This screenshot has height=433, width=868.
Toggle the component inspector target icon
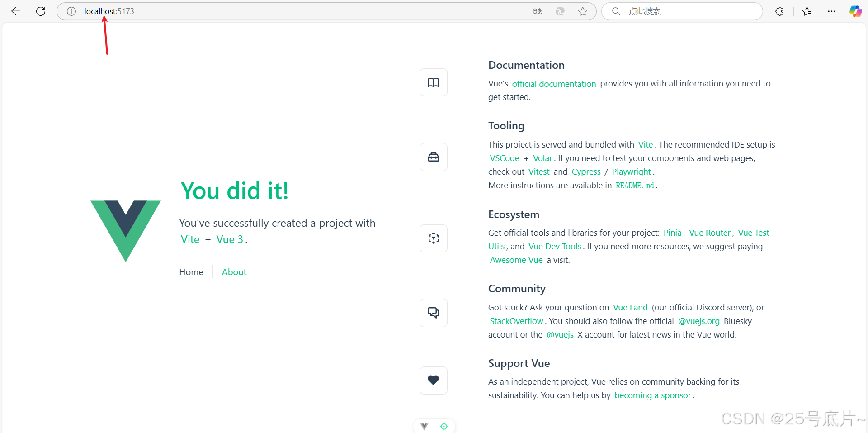click(x=444, y=426)
